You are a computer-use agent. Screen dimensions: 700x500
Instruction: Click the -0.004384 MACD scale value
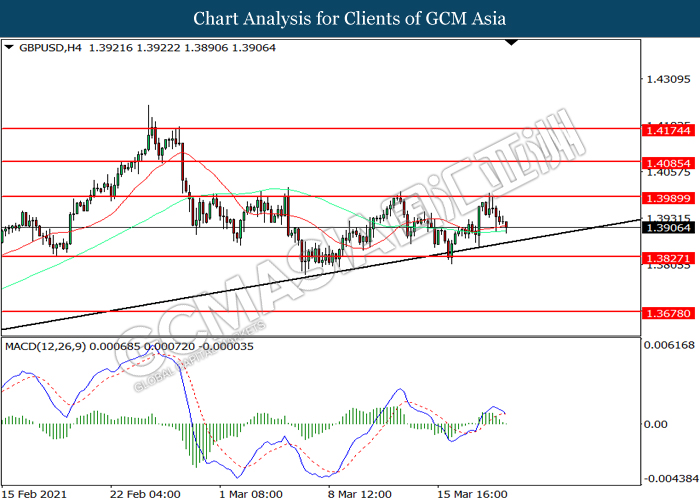(671, 479)
